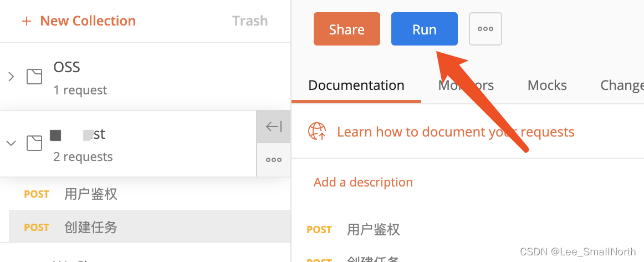Image resolution: width=644 pixels, height=262 pixels.
Task: Expand the OSS collection chevron
Action: (11, 77)
